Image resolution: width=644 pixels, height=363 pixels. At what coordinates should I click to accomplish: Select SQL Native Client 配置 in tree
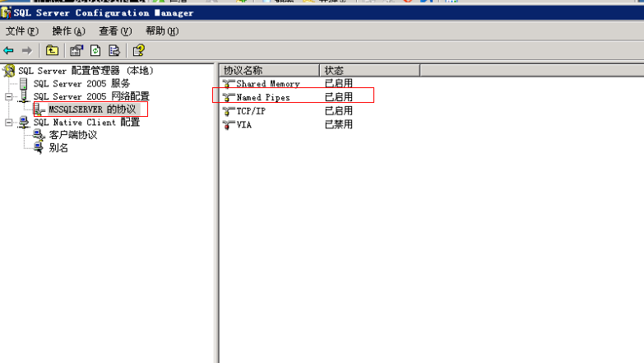86,122
